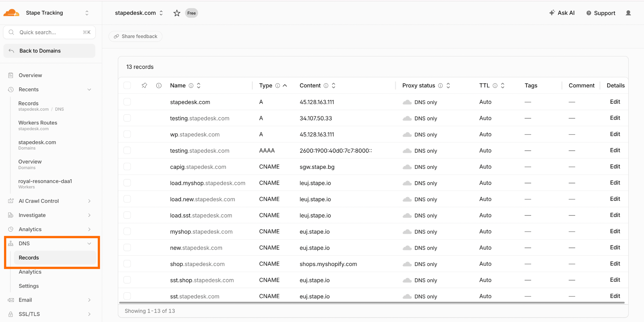Click content shops.myshopify.com
Viewport: 644px width, 322px height.
tap(328, 264)
